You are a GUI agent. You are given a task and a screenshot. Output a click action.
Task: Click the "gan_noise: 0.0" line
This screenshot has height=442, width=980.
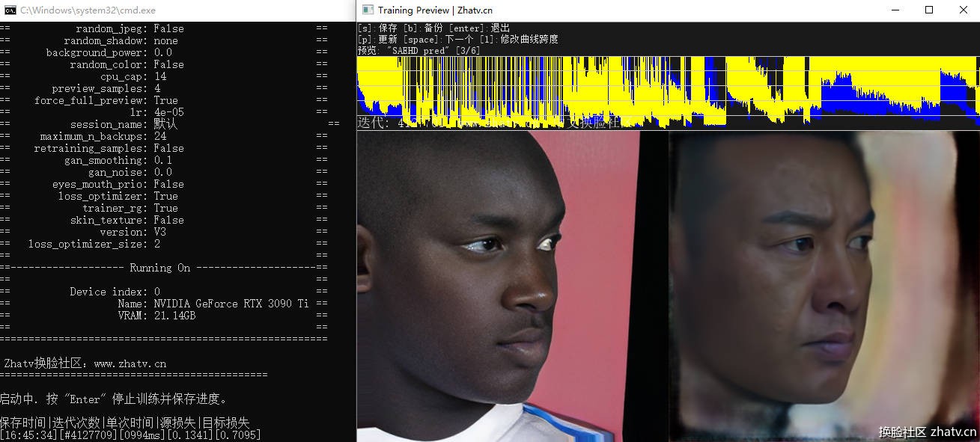[130, 172]
